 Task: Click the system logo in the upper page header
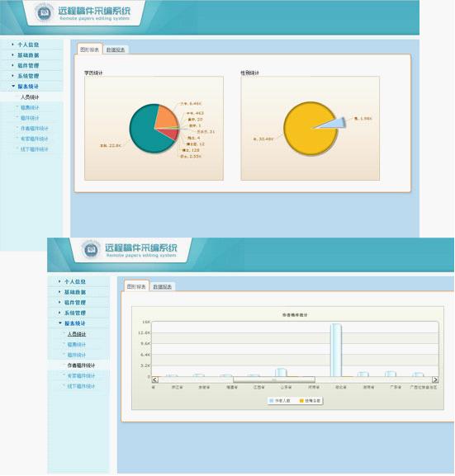pyautogui.click(x=44, y=12)
